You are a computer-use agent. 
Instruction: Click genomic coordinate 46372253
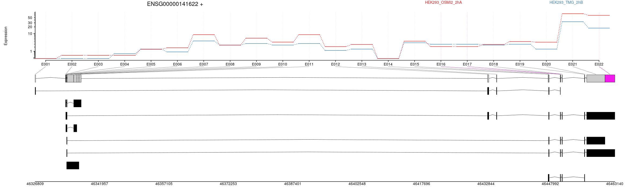pyautogui.click(x=228, y=184)
